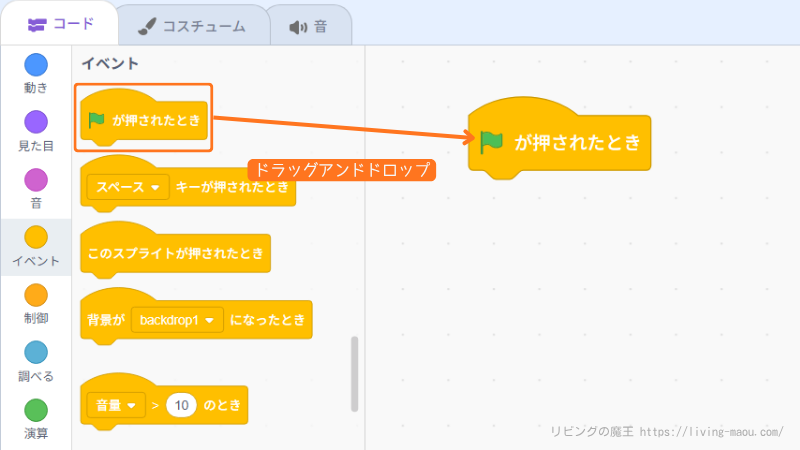Click the このスプライトが押されたとき block
This screenshot has height=450, width=800.
(x=176, y=254)
